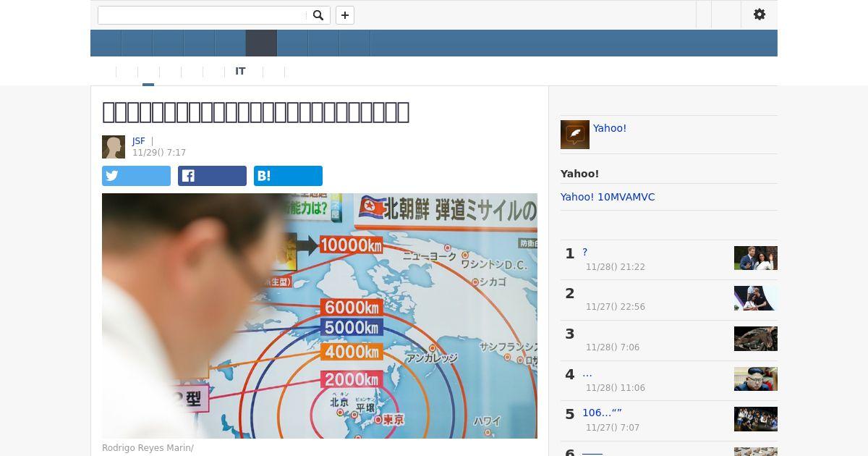Click the article headline
This screenshot has width=868, height=456.
tap(256, 112)
